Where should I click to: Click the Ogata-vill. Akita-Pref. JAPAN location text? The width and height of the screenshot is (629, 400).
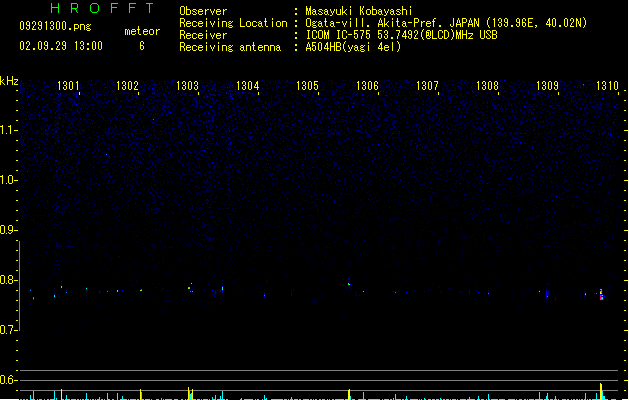[446, 23]
